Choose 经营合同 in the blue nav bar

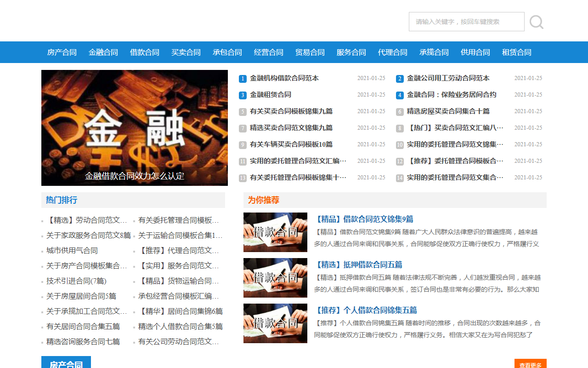269,52
